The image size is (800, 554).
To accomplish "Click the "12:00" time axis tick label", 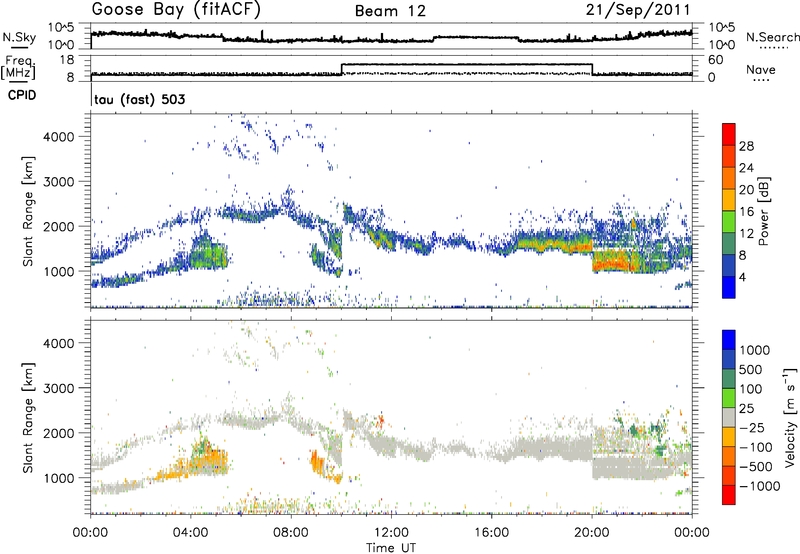I will pyautogui.click(x=391, y=533).
